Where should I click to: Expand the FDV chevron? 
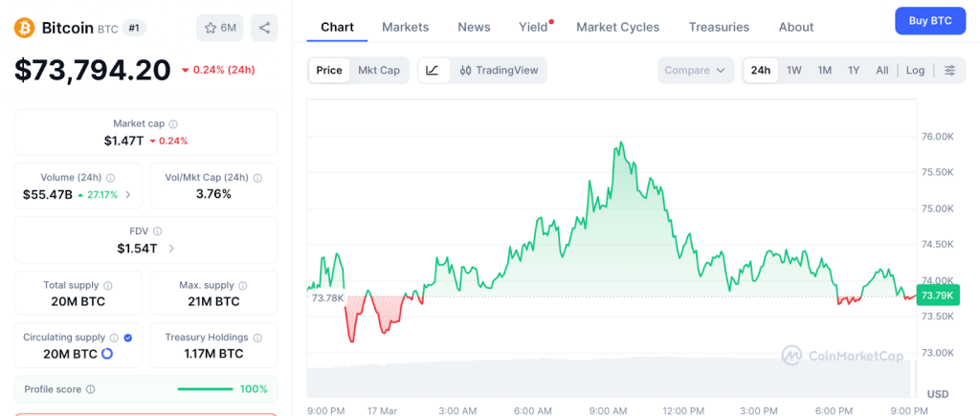tap(171, 249)
